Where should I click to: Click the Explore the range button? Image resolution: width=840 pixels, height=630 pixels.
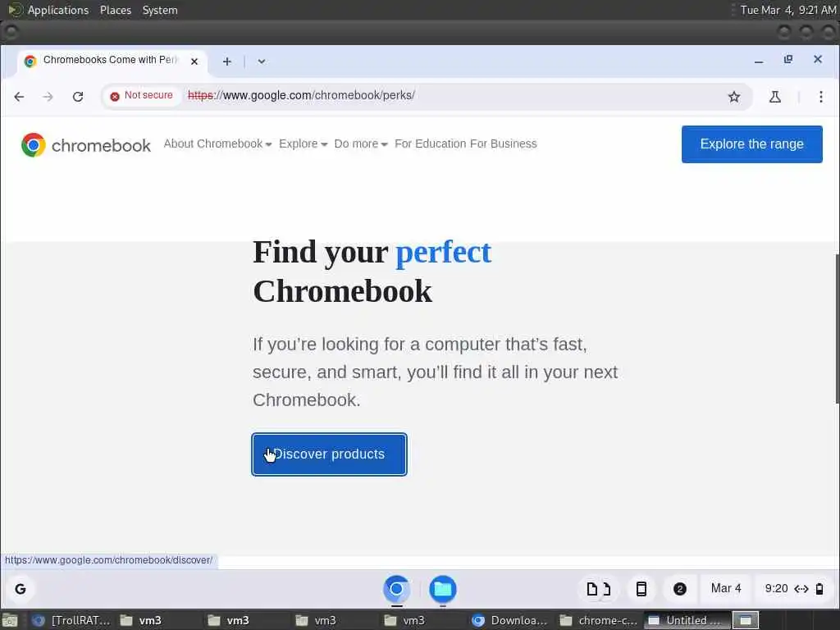(751, 144)
